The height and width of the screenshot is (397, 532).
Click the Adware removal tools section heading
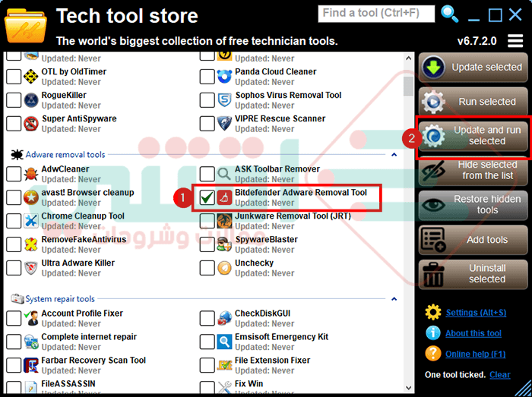tap(65, 155)
